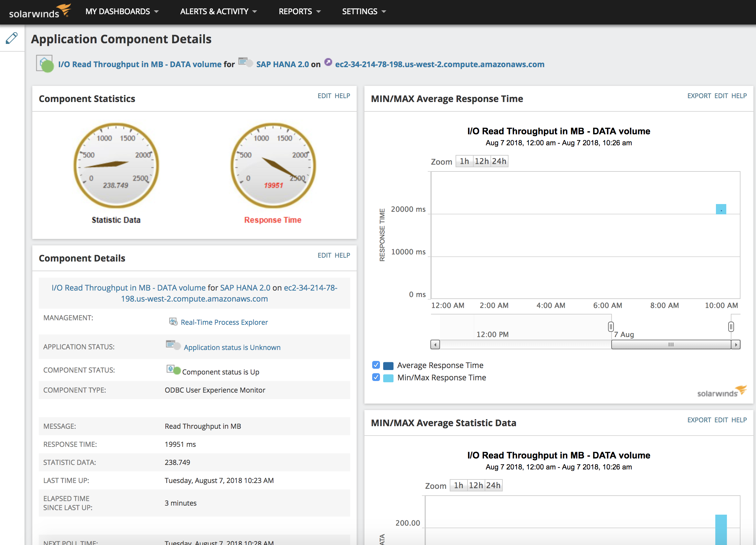Click the right scroll arrow under the chart navigator
The image size is (756, 545).
736,344
